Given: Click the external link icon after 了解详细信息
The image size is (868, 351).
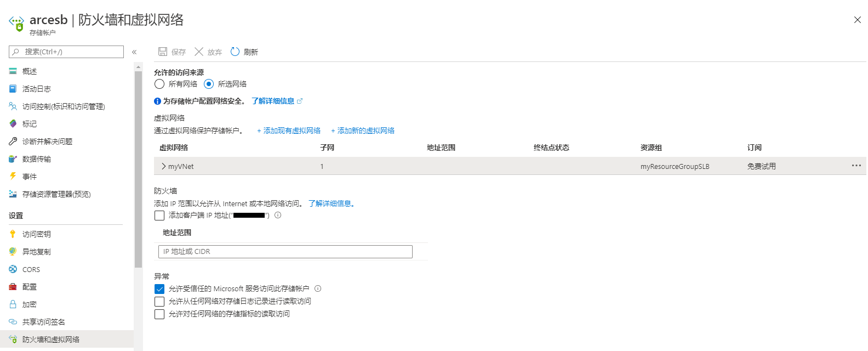Looking at the screenshot, I should pyautogui.click(x=300, y=101).
